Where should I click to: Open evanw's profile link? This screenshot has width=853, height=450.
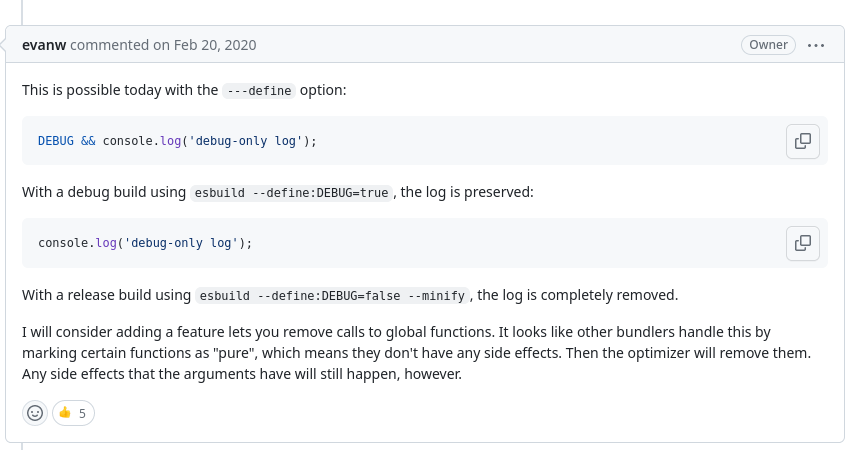(x=44, y=45)
